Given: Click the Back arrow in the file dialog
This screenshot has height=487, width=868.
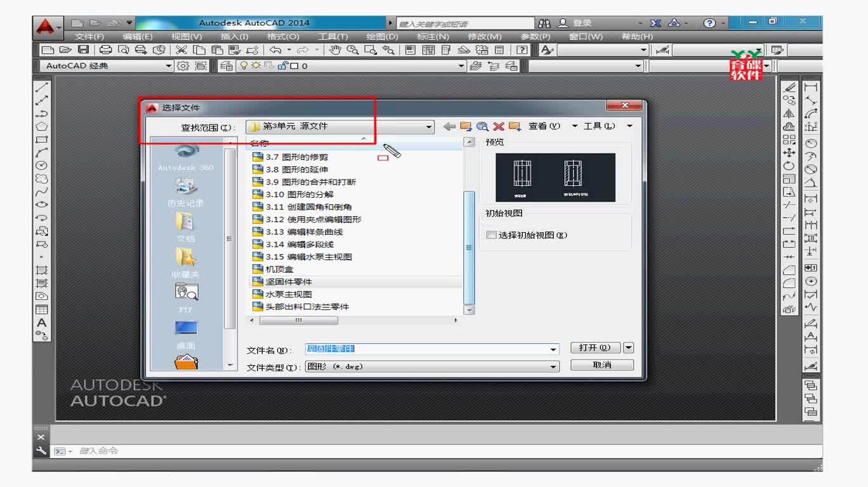Looking at the screenshot, I should (449, 126).
